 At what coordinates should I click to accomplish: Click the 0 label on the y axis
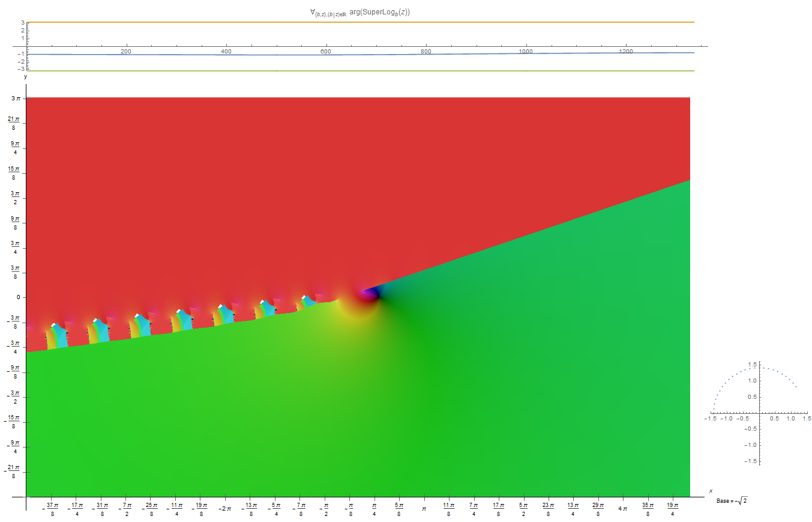(18, 297)
